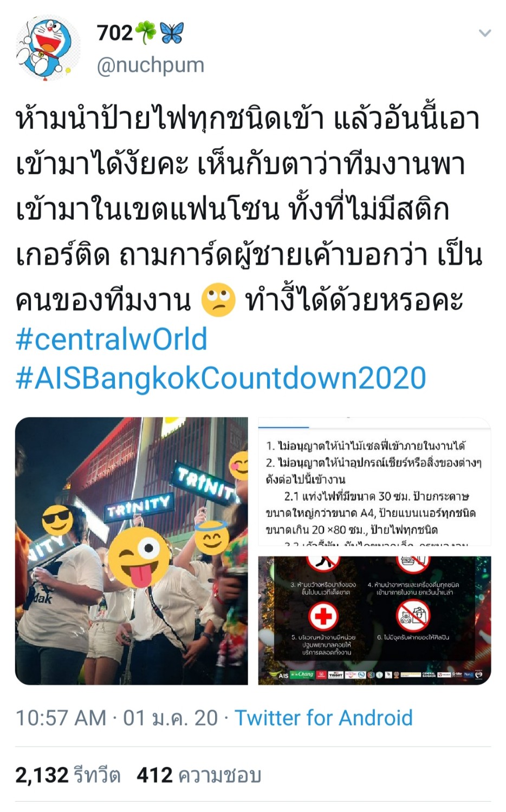Image resolution: width=506 pixels, height=812 pixels.
Task: Click the blue butterfly emoji in name
Action: coord(172,32)
